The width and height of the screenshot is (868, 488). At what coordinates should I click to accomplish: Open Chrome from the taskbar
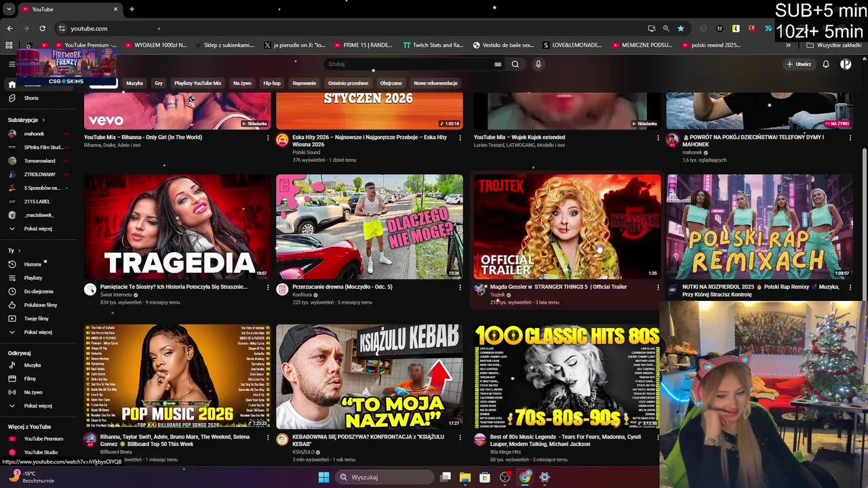coord(525,477)
